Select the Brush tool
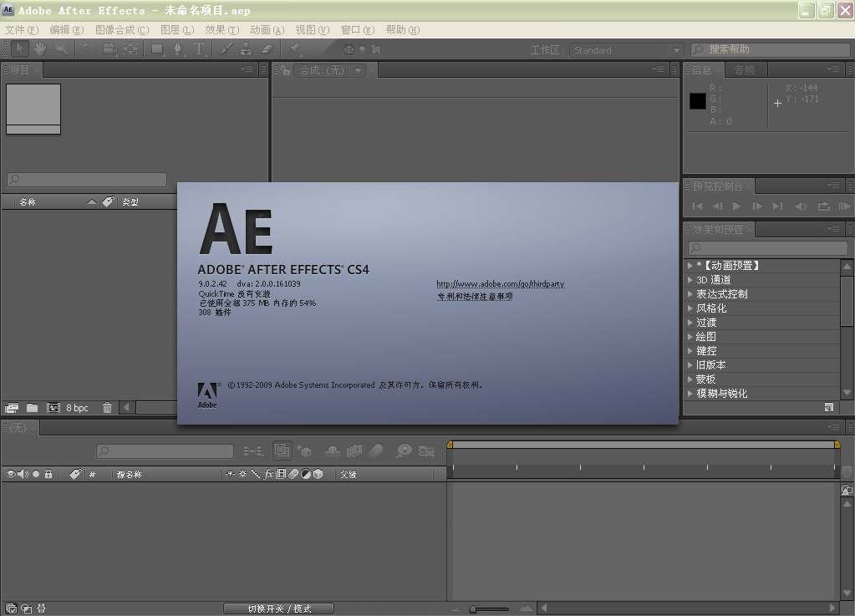 tap(226, 49)
